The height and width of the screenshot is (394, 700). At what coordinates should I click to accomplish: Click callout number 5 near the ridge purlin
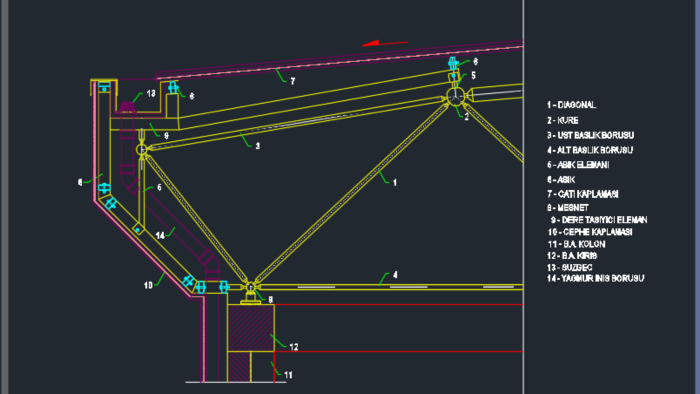tap(473, 76)
